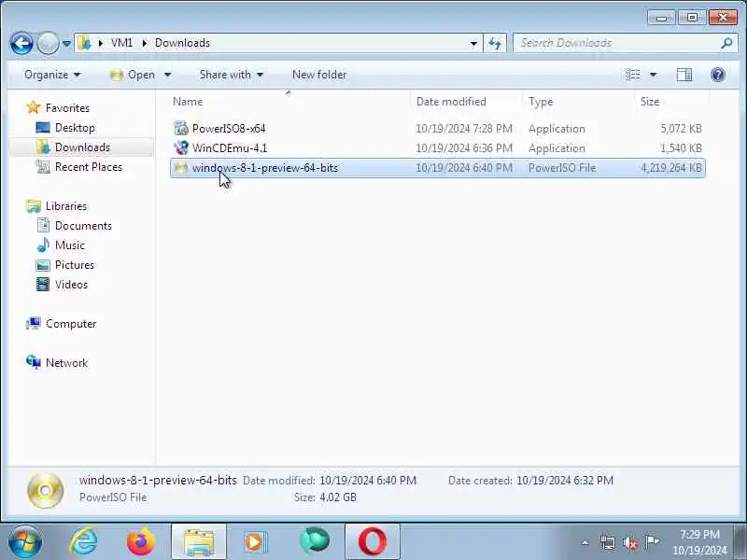The image size is (747, 560).
Task: Click the 10/19/2024 6:36 PM date cell
Action: (464, 148)
